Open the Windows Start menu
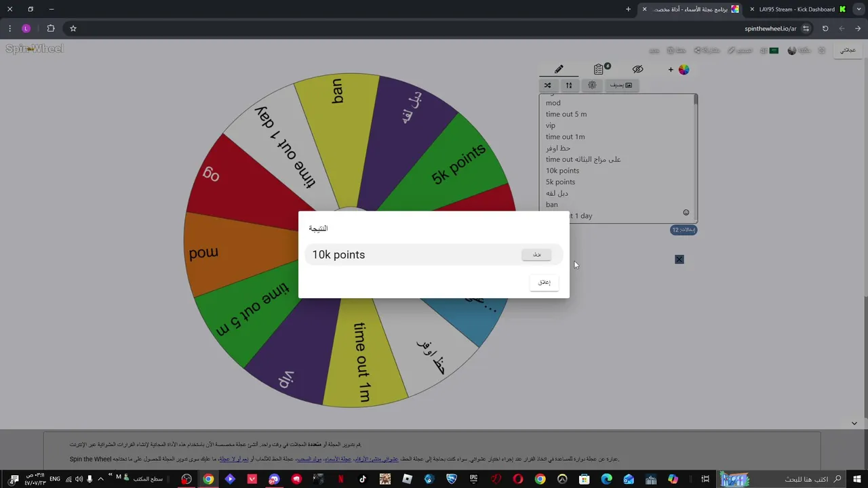 tap(857, 479)
